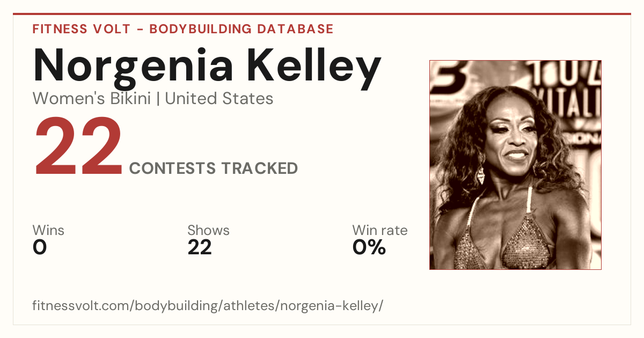
Task: Click the Contests Tracked label
Action: pyautogui.click(x=214, y=168)
